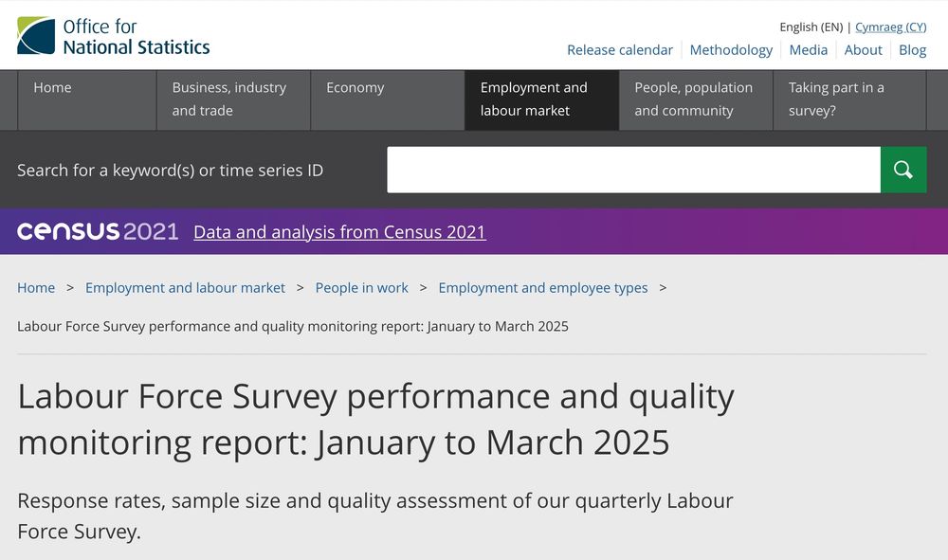Screen dimensions: 948x560
Task: Select the Economy navigation item
Action: (388, 99)
